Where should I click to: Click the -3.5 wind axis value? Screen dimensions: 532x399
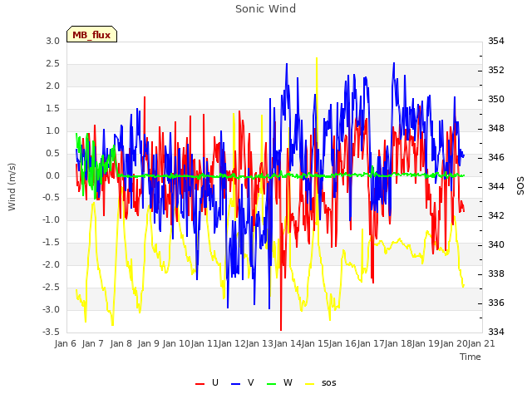51,332
